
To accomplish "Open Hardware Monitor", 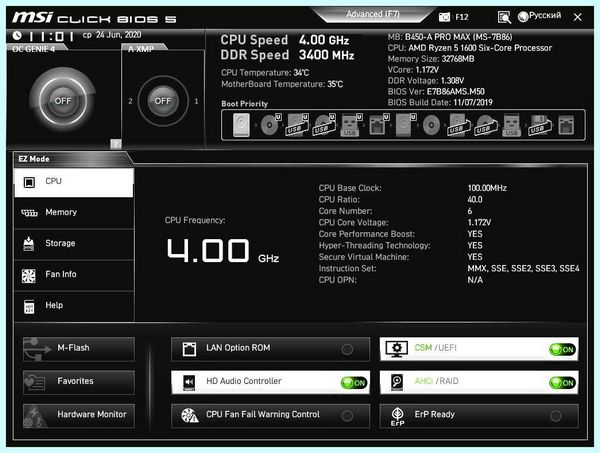I will coord(78,415).
